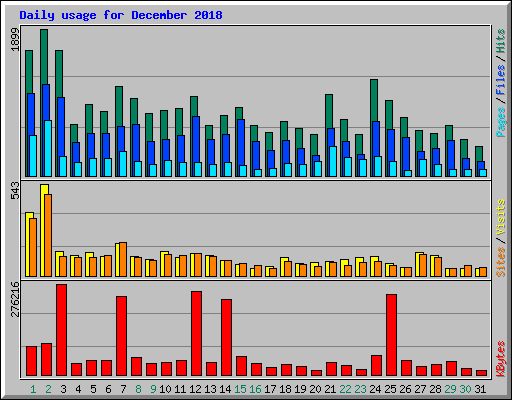512x400 pixels.
Task: Select day 21 on the date axis
Action: click(x=330, y=389)
